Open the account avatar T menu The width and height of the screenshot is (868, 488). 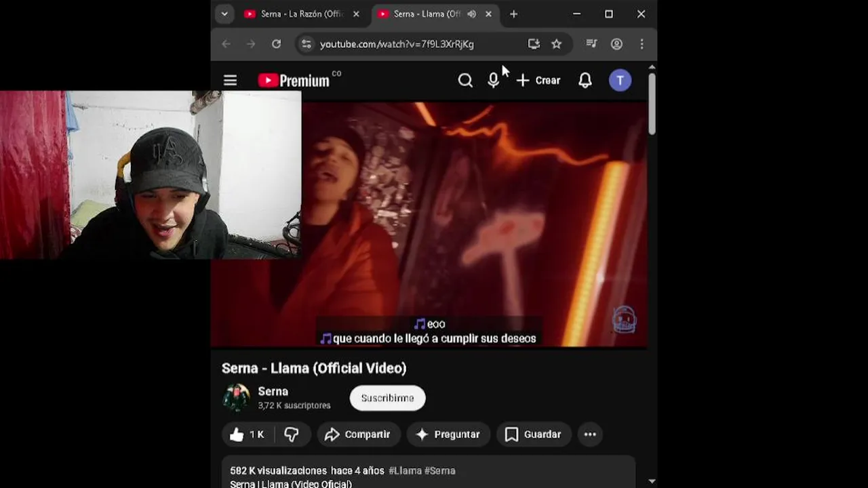pos(620,81)
